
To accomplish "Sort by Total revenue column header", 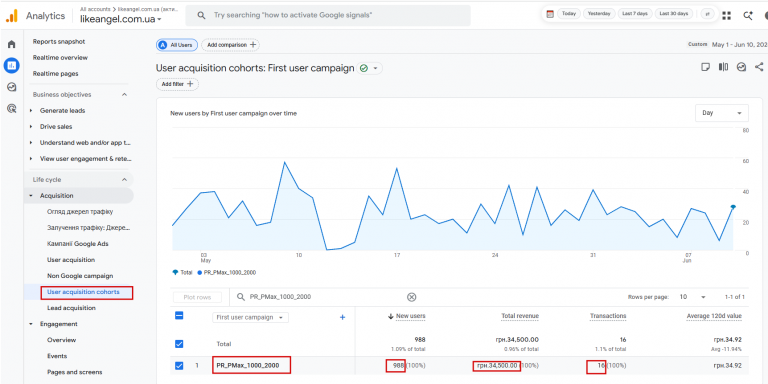I will [520, 316].
